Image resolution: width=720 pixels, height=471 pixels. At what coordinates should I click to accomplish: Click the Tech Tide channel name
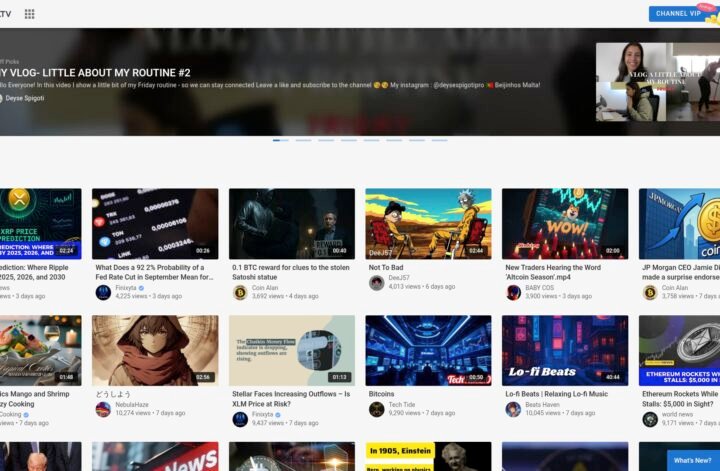pos(402,405)
